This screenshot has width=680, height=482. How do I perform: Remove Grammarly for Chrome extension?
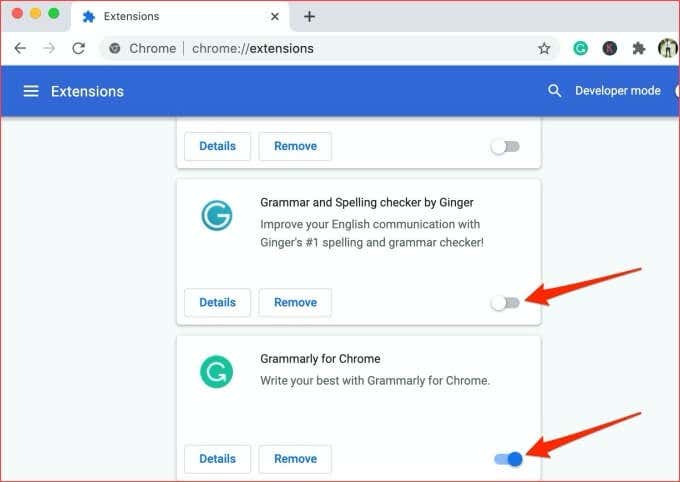coord(295,459)
